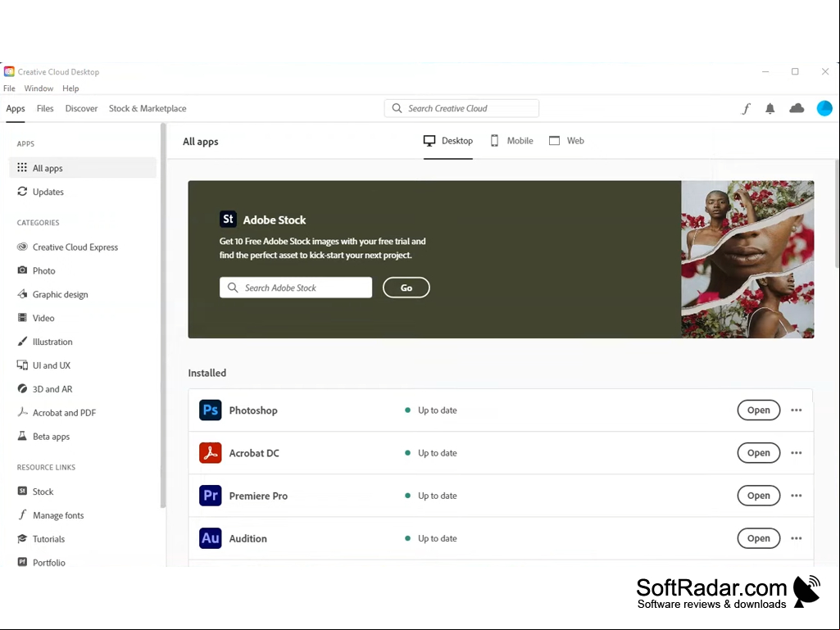This screenshot has height=630, width=840.
Task: Open the 3D and AR category
Action: [83, 389]
